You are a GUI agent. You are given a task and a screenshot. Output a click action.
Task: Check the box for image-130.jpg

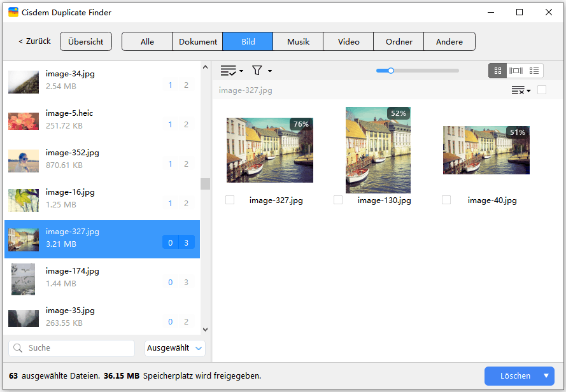point(338,200)
